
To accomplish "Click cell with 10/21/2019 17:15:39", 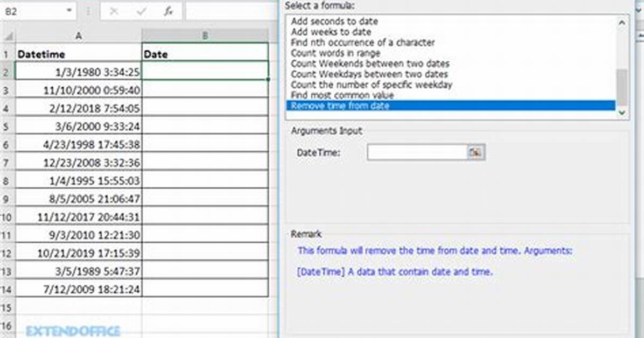I will [x=79, y=252].
